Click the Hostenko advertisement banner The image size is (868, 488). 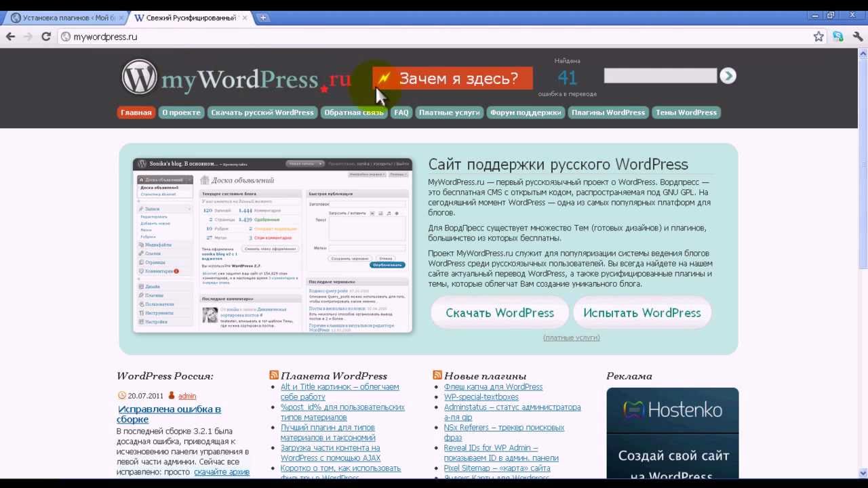672,432
